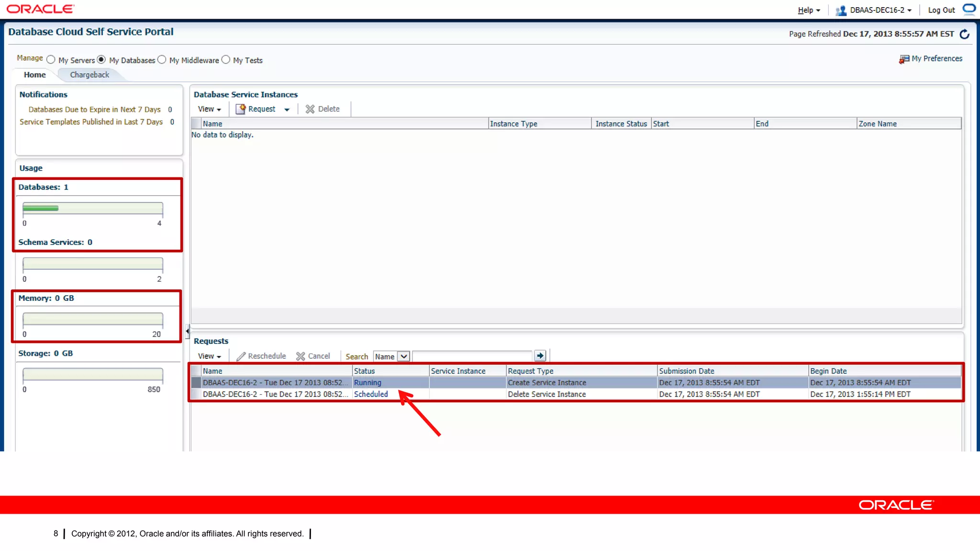Select the My Databases radio button

coord(101,60)
